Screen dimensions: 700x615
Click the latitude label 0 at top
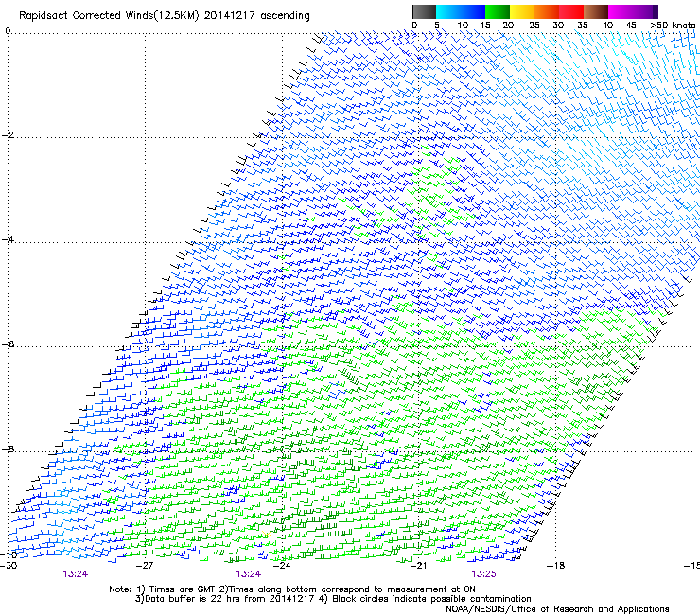click(x=8, y=31)
